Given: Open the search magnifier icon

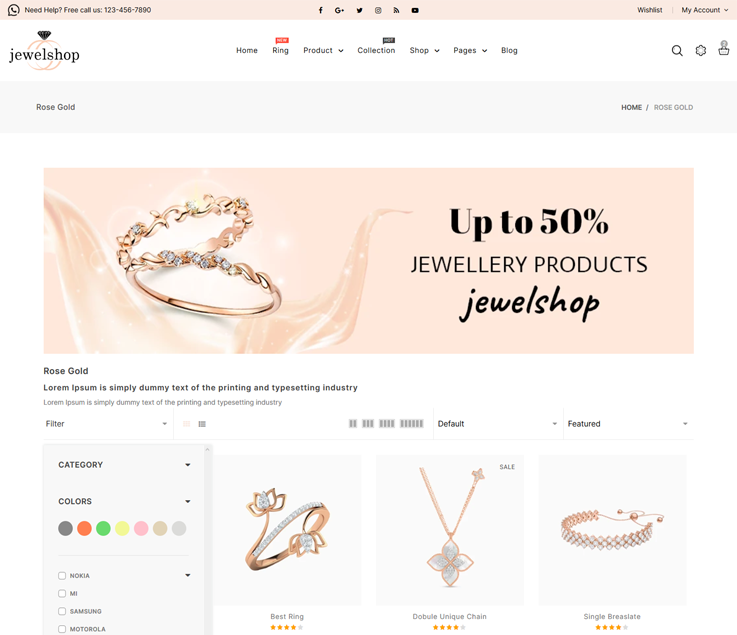Looking at the screenshot, I should pos(677,50).
